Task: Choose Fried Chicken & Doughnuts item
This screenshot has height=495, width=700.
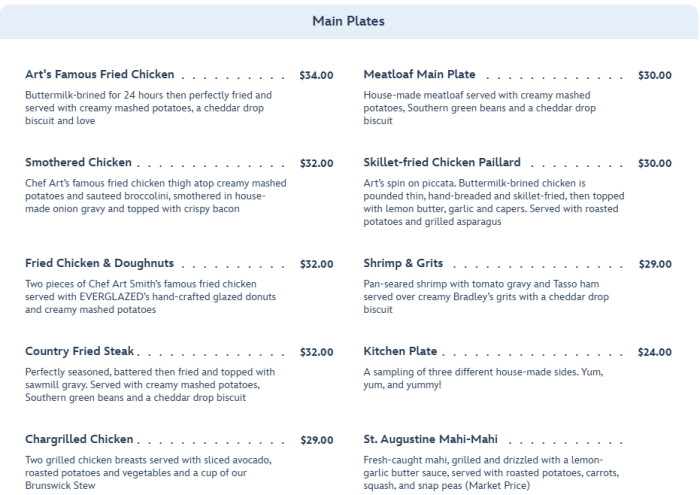Action: coord(100,264)
